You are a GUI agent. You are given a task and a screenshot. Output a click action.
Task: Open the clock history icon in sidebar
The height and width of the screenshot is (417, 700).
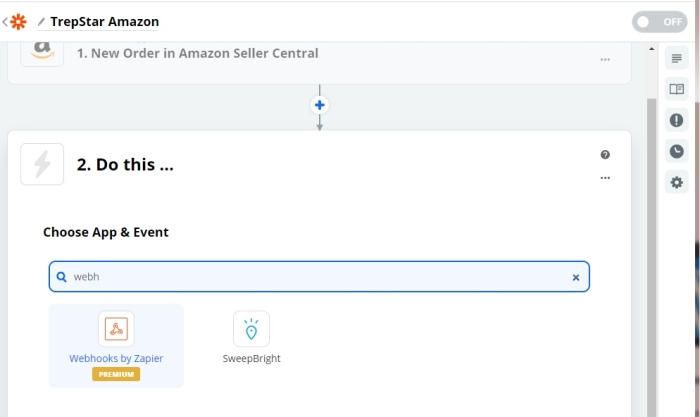point(676,151)
